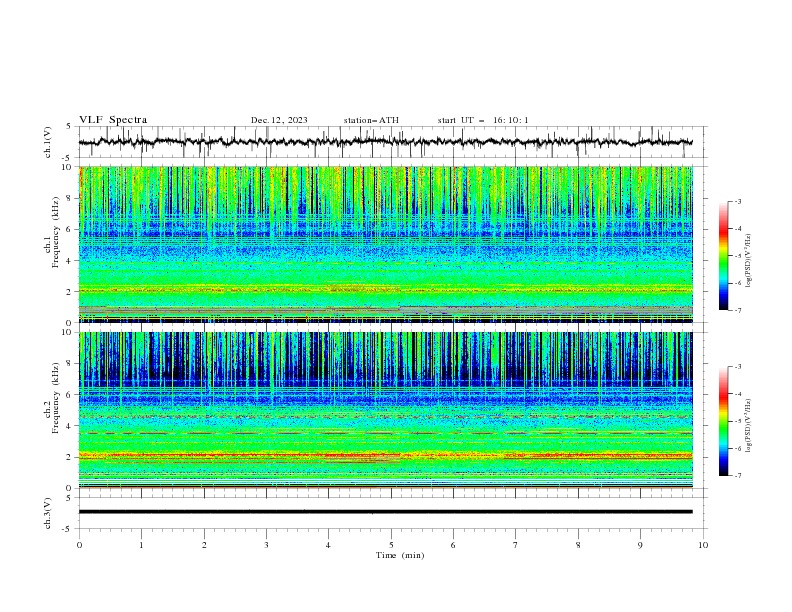Screen dimensions: 792x612
Task: Click the 'ch.3(V)' axis label
Action: point(48,513)
